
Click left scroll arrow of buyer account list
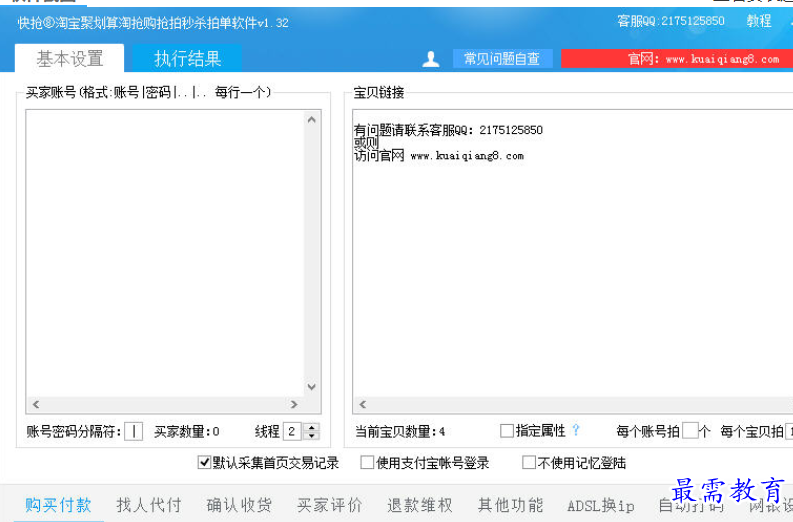tap(36, 404)
